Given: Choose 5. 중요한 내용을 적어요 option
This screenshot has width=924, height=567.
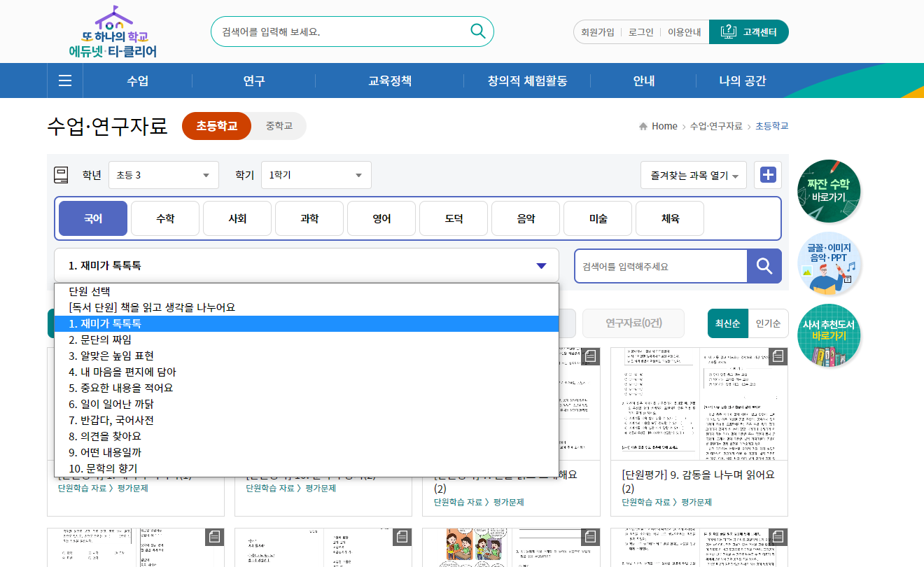Looking at the screenshot, I should coord(307,388).
